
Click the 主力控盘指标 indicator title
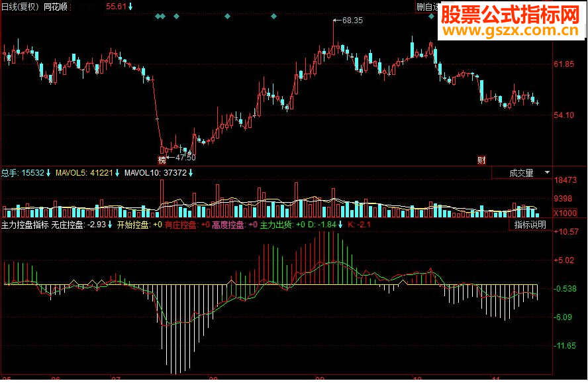tap(24, 225)
